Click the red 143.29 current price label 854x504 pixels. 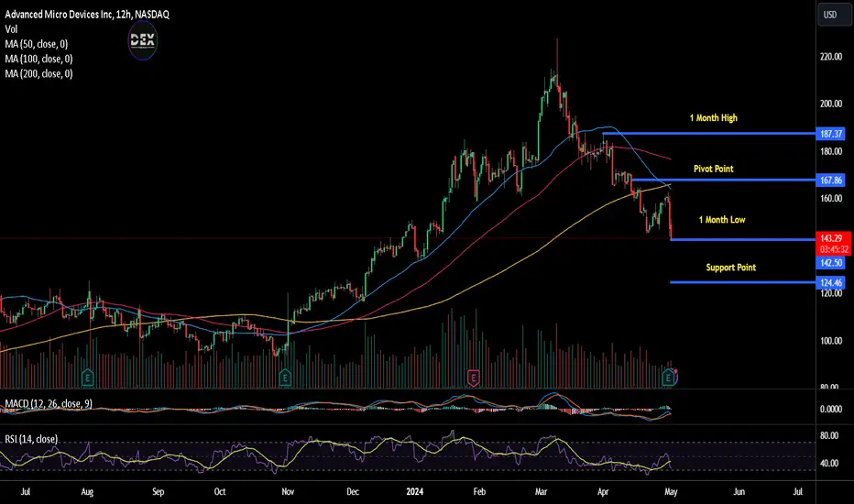[x=831, y=238]
